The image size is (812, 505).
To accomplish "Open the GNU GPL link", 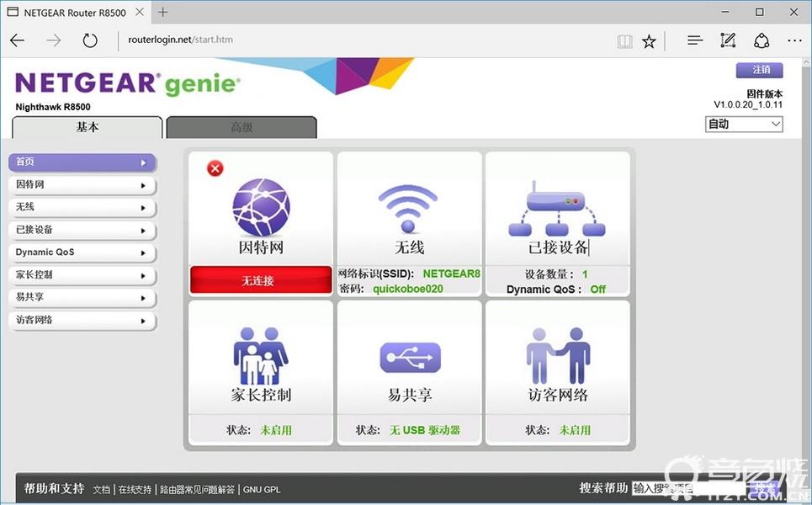I will [262, 490].
